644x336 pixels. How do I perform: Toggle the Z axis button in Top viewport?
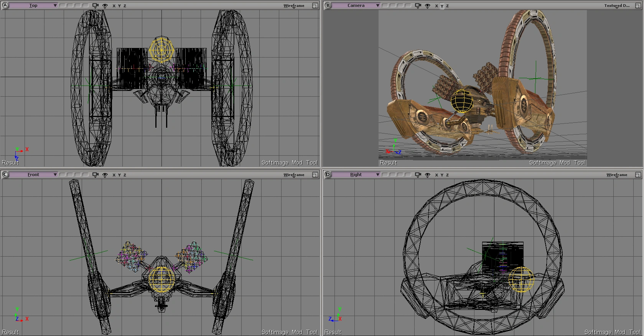125,6
